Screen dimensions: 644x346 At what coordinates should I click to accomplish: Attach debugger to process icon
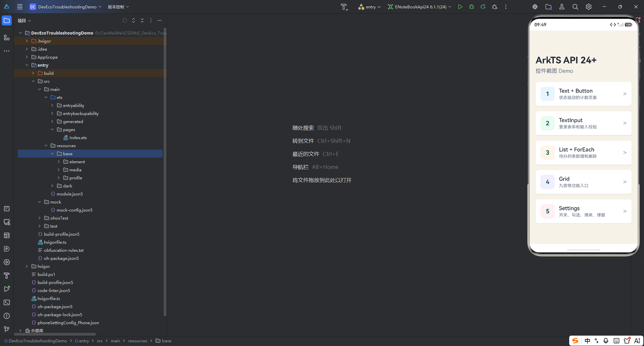494,7
